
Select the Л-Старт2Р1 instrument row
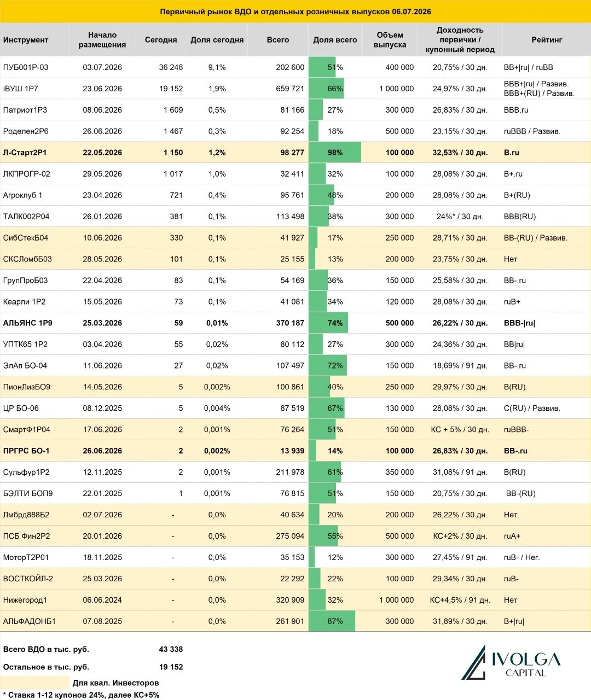[296, 153]
